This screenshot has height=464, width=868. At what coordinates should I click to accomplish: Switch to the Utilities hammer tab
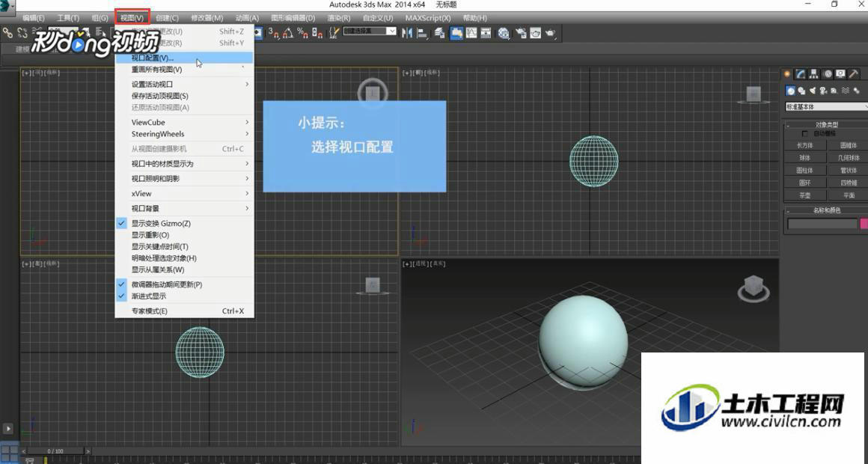click(x=855, y=73)
